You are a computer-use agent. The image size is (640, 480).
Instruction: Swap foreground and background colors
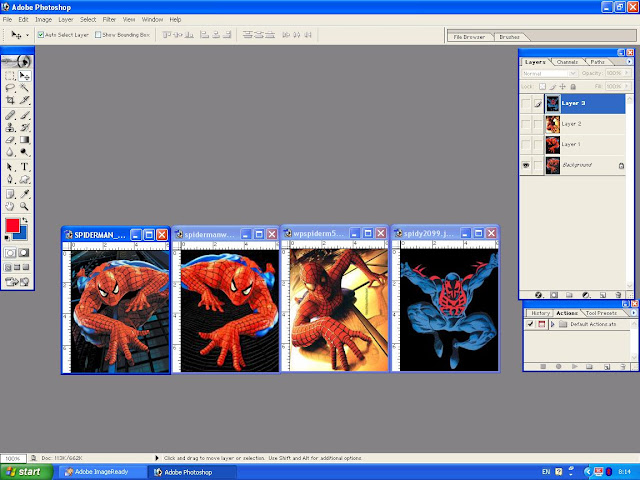(x=25, y=220)
